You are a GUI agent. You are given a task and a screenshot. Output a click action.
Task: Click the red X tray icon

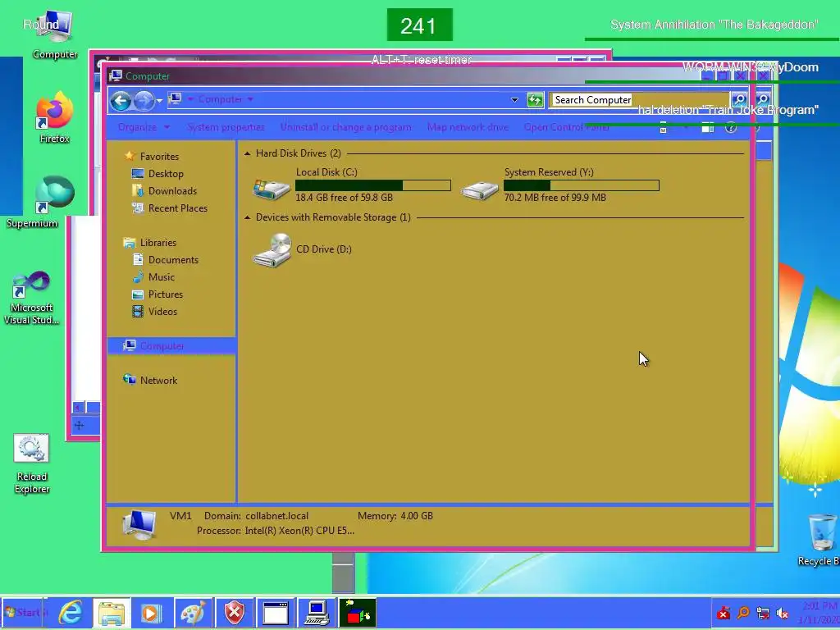click(724, 613)
